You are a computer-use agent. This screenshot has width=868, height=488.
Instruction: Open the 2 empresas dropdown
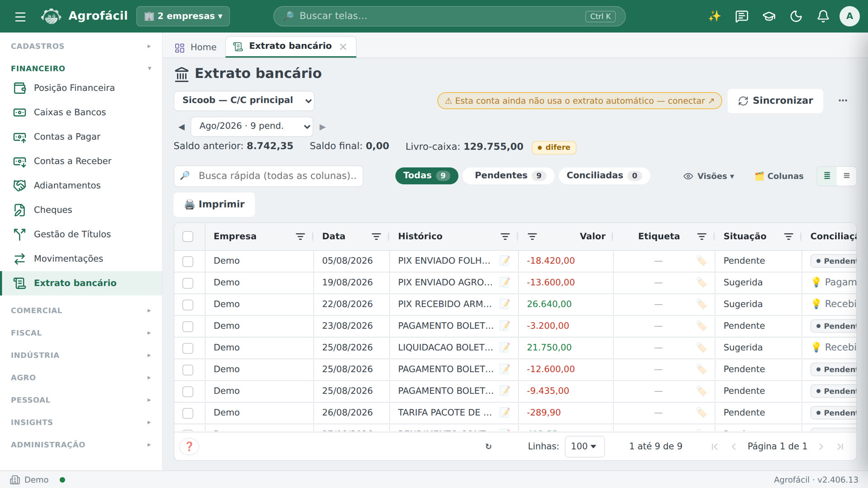click(x=183, y=16)
